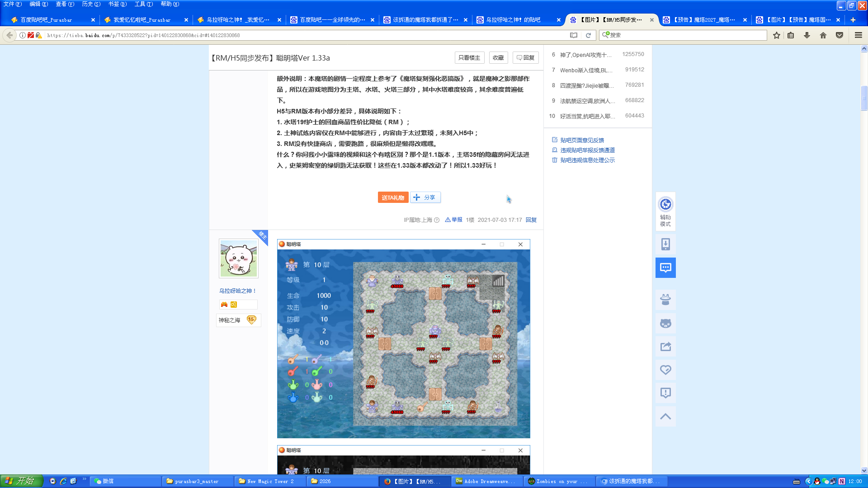The image size is (868, 488).
Task: Open hot topic Wenbo渐入佳境,BL...
Action: [x=586, y=70]
